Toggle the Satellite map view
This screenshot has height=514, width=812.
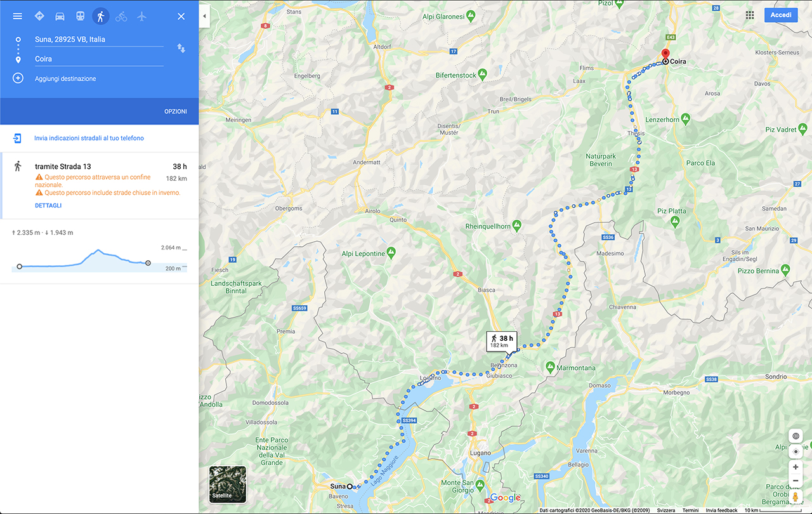point(228,484)
